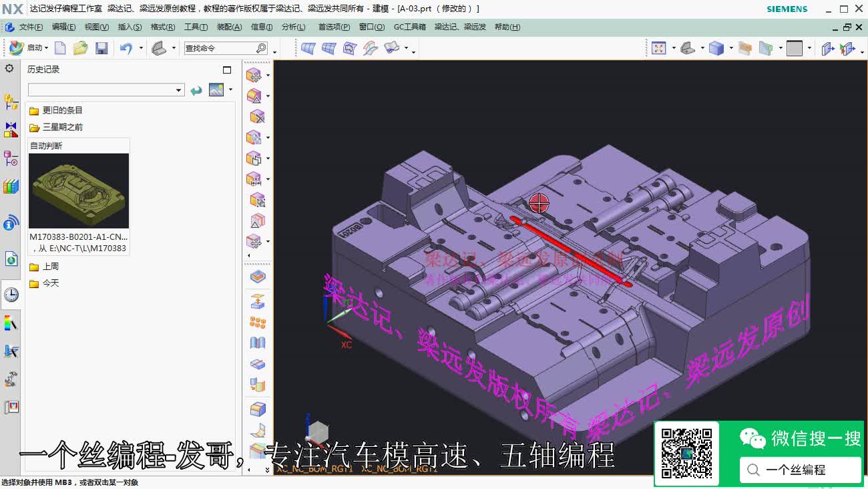
Task: Restore down the inner document window
Action: [x=847, y=27]
